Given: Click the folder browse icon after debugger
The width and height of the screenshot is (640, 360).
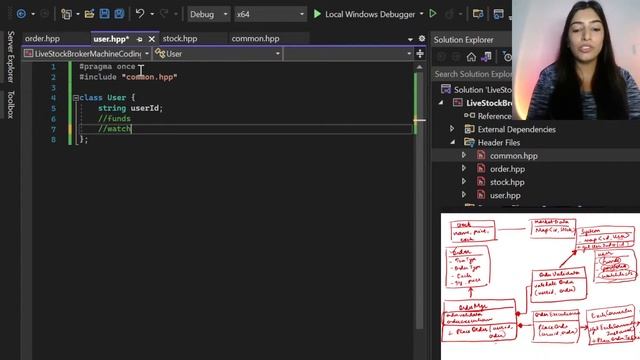Looking at the screenshot, I should pos(478,14).
